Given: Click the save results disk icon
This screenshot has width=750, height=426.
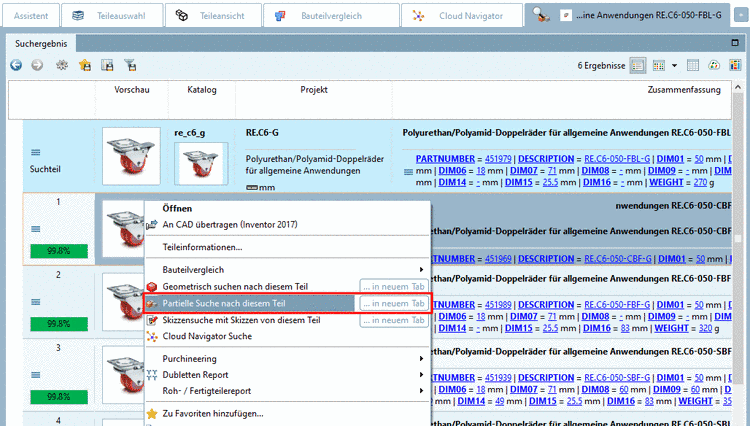Looking at the screenshot, I should tap(107, 65).
